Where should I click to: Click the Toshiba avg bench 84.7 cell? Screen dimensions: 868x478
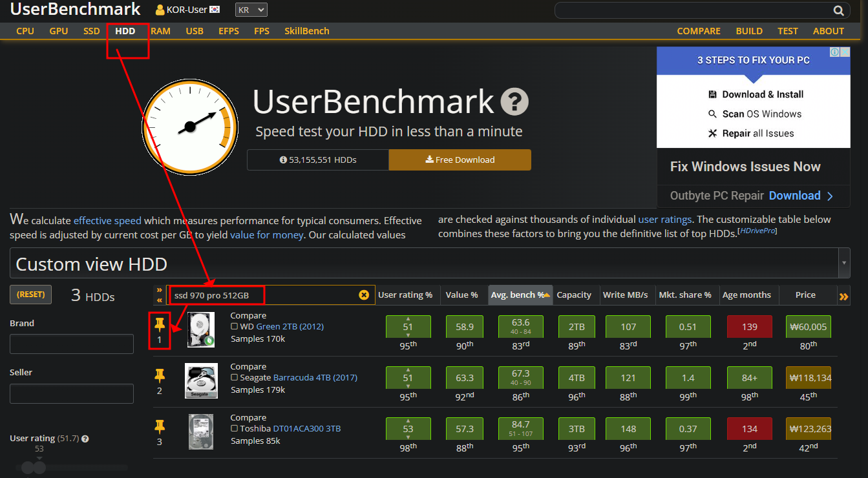[520, 429]
